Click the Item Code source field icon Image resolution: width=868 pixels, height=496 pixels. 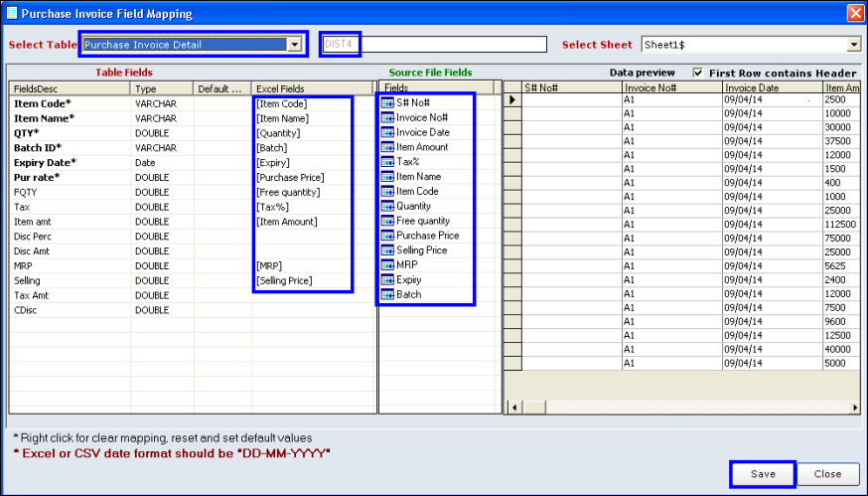[387, 191]
